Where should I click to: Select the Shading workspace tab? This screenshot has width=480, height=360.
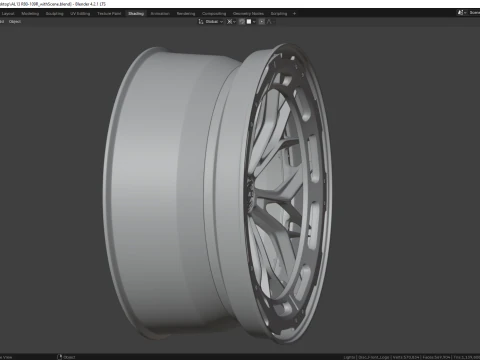point(136,14)
